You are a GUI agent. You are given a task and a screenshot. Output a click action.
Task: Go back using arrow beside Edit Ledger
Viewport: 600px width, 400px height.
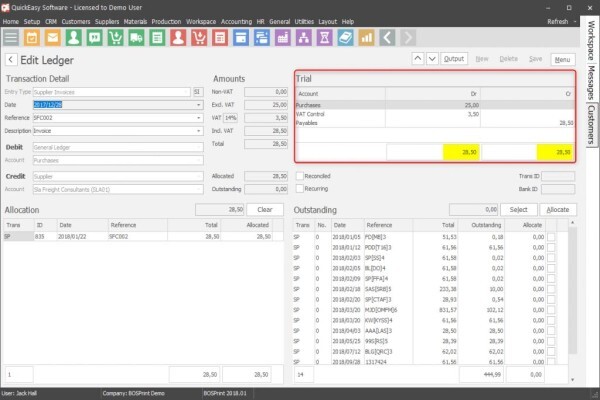click(x=11, y=60)
